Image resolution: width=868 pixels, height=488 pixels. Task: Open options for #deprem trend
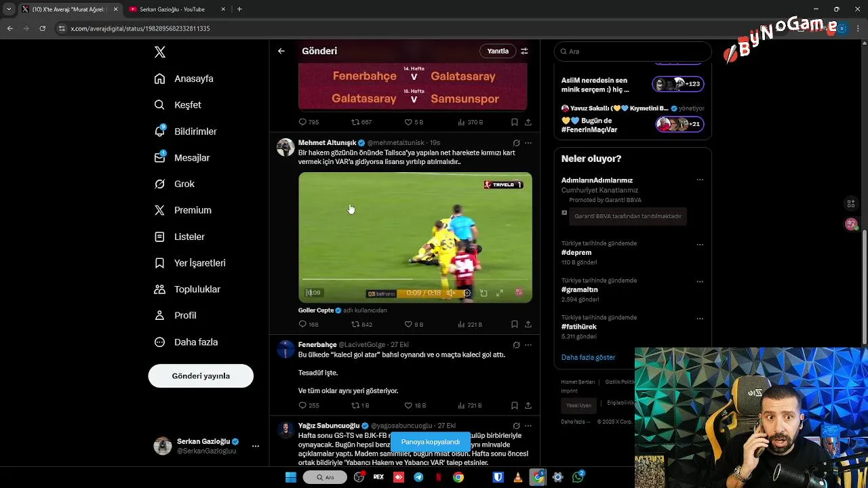click(700, 245)
